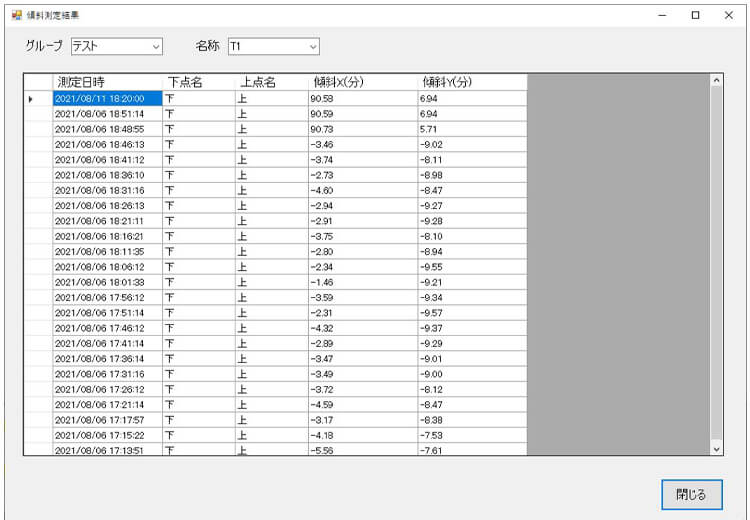The width and height of the screenshot is (750, 520).
Task: Select cell 2021/08/06 18:06:12
Action: coord(108,267)
